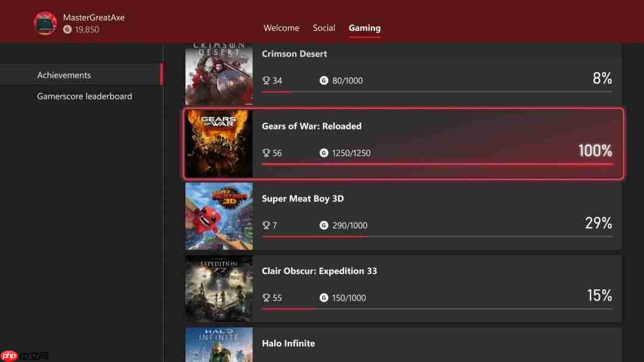Open the Clair Obscur: Expedition 33 title
Screen dimensions: 644x362
coord(320,271)
